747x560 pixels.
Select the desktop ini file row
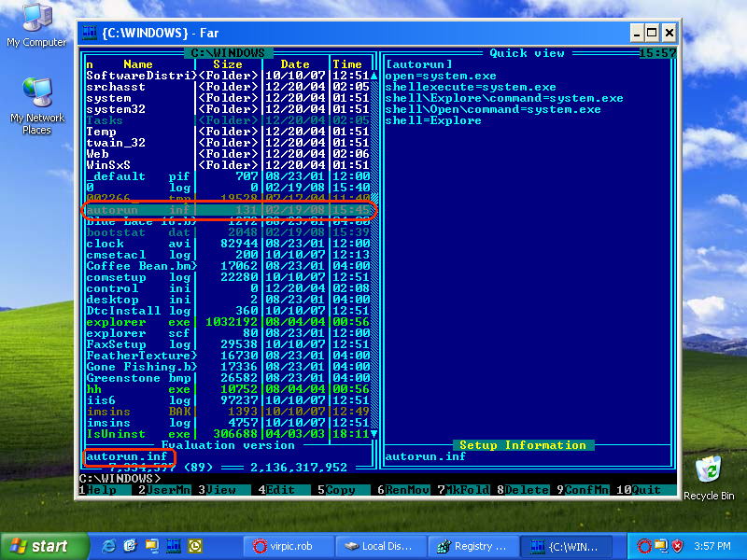[228, 300]
